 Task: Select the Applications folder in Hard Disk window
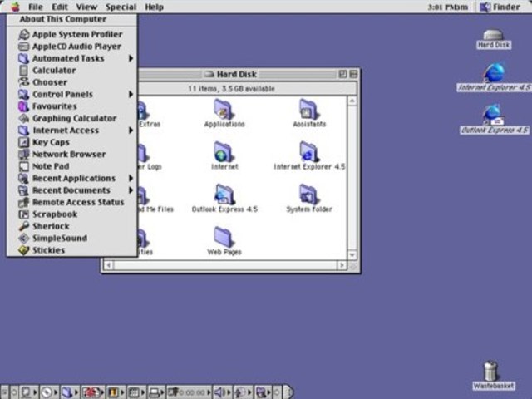tap(224, 113)
